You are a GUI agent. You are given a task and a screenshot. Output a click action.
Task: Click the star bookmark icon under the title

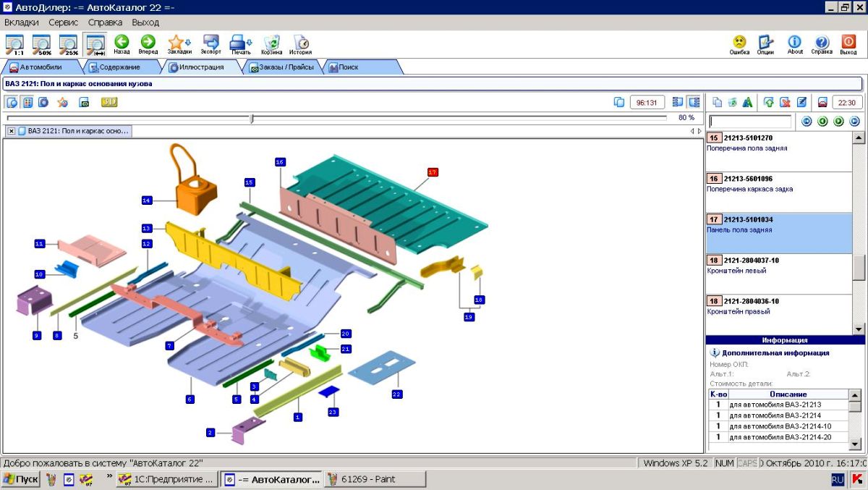pos(63,102)
